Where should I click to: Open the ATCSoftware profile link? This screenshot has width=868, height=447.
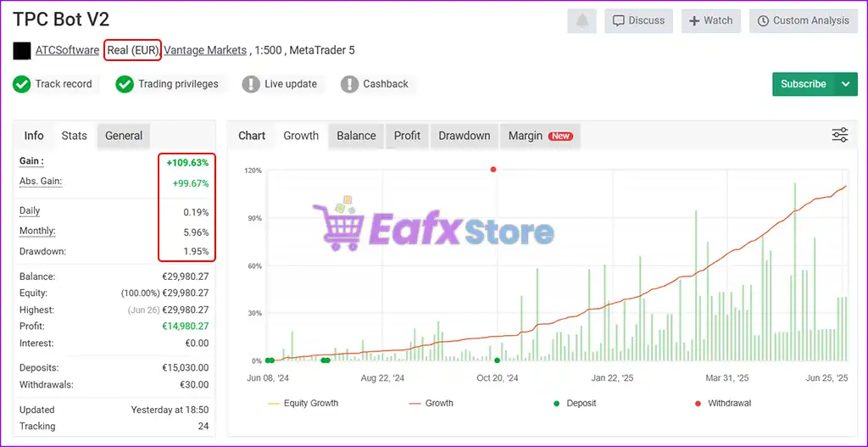68,50
